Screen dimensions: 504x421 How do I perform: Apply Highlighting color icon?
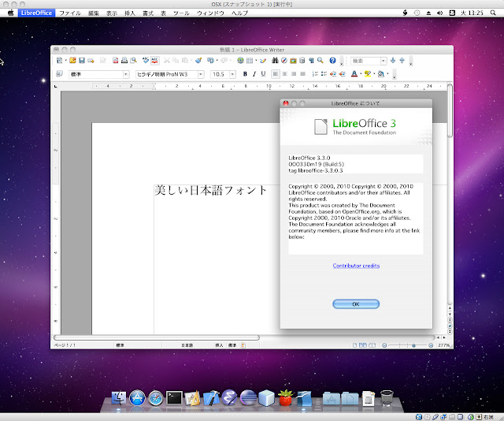pos(368,74)
